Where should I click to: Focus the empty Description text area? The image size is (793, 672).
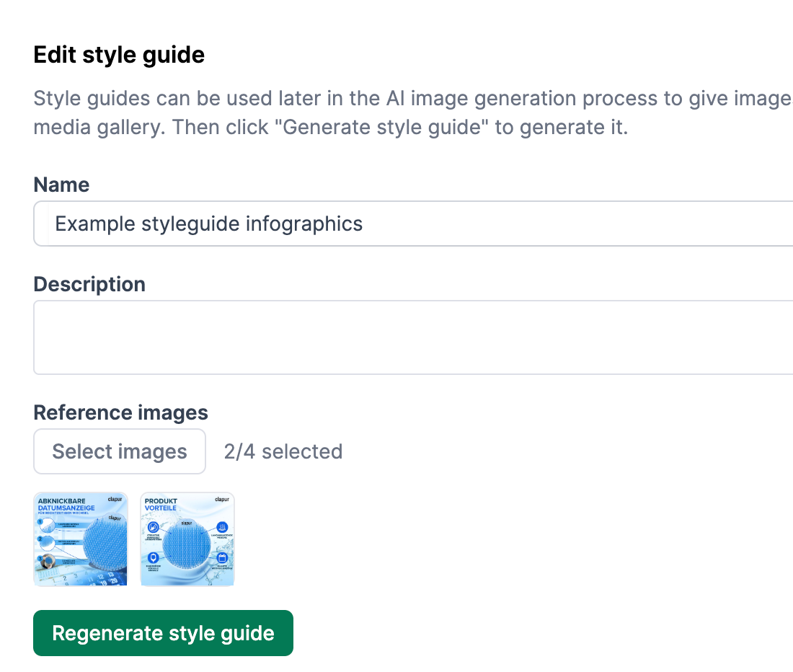point(288,335)
